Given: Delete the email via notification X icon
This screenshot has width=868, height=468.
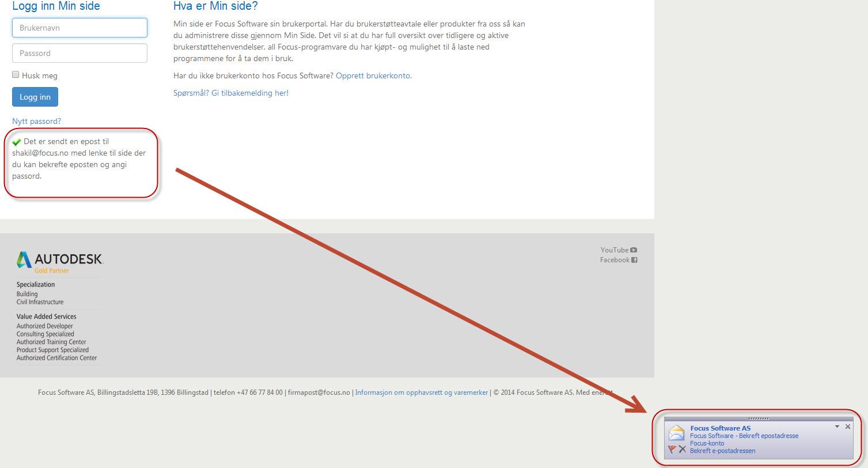Looking at the screenshot, I should [682, 449].
